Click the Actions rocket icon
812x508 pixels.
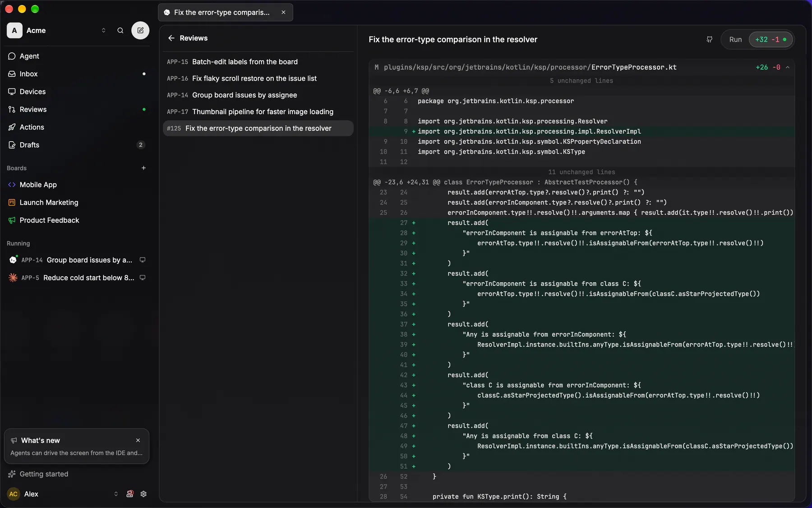12,127
